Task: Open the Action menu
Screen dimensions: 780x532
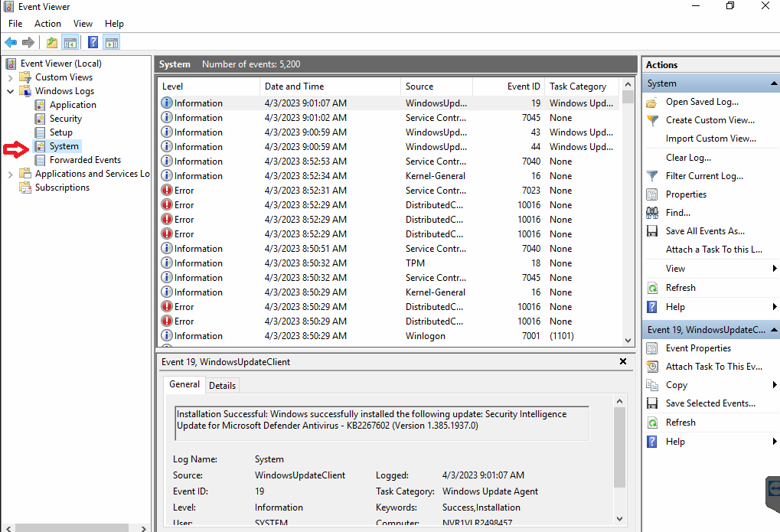Action: tap(47, 23)
